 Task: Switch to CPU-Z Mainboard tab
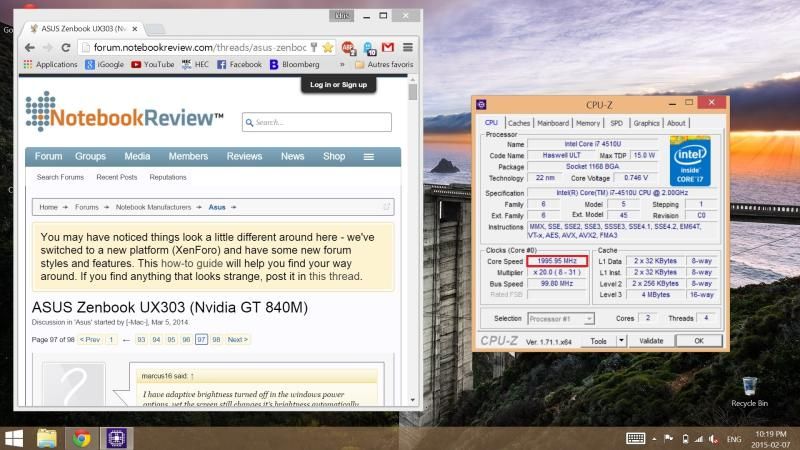click(553, 123)
